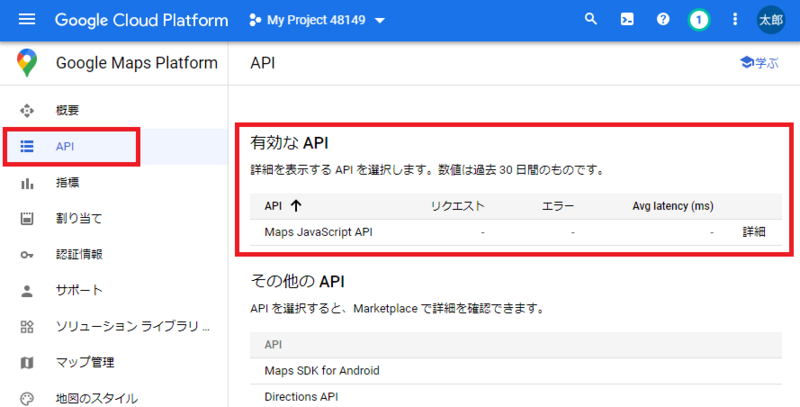Expand My Project 48149 project selector

click(x=317, y=21)
